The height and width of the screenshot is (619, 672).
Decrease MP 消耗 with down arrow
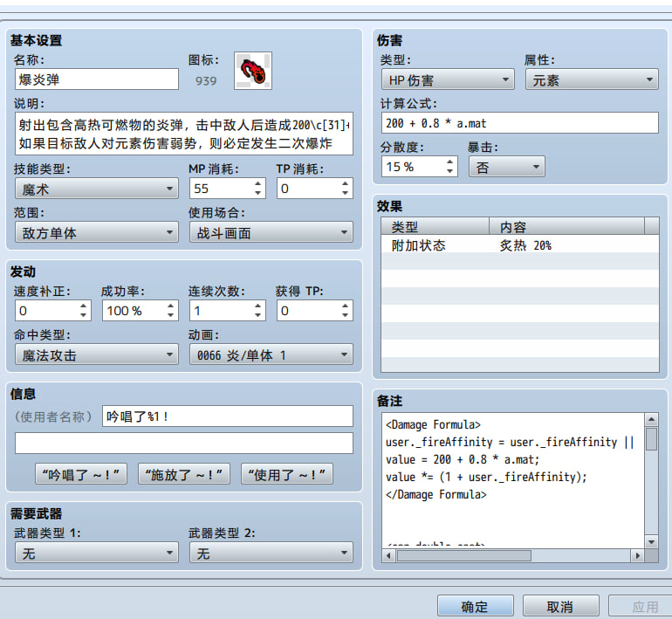258,193
